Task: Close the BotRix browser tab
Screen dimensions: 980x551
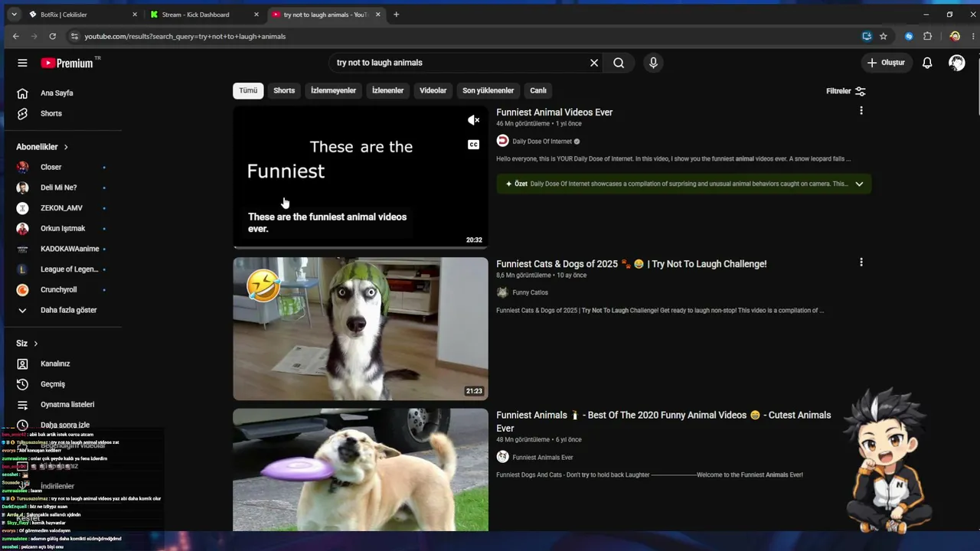Action: [x=135, y=15]
